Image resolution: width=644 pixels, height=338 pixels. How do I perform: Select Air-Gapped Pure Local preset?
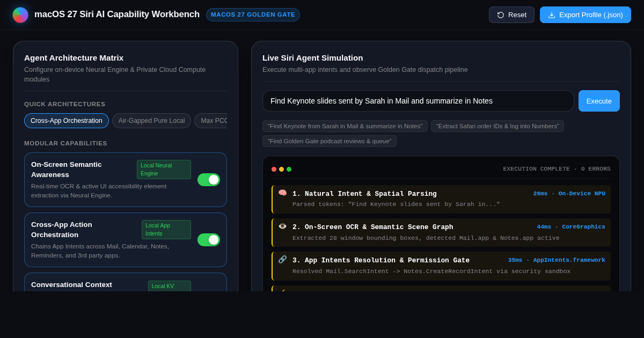[151, 121]
